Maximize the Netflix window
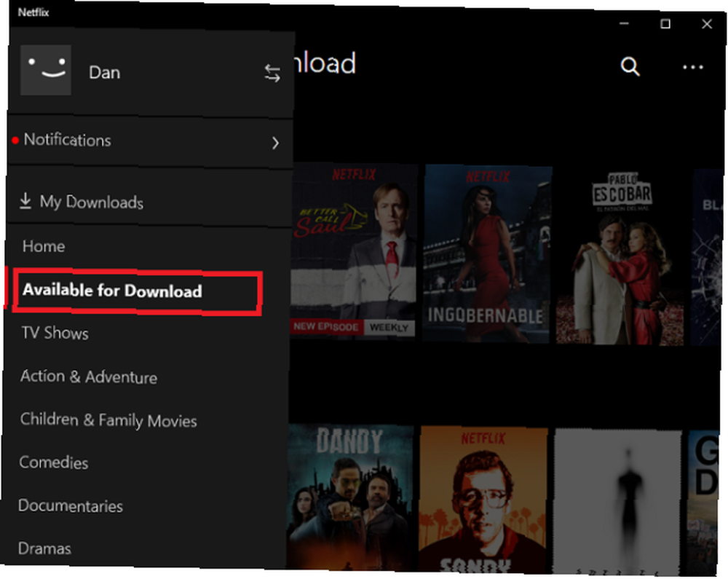 click(x=665, y=24)
